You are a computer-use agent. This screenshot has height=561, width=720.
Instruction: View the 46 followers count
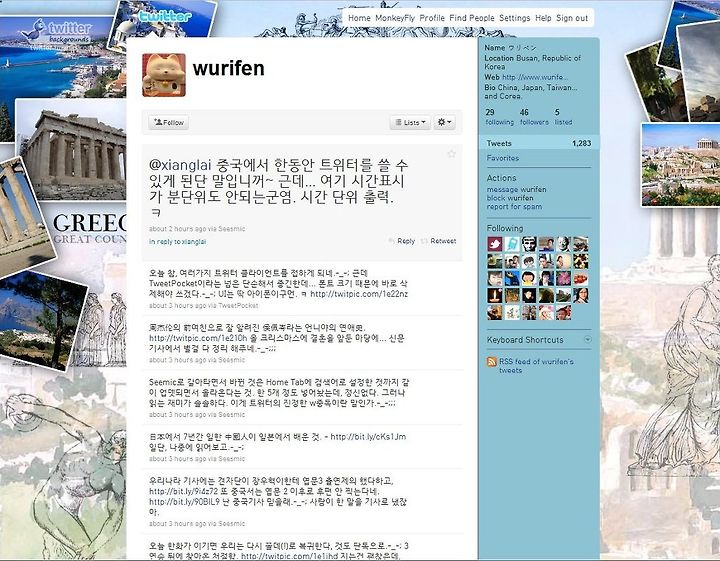(534, 117)
